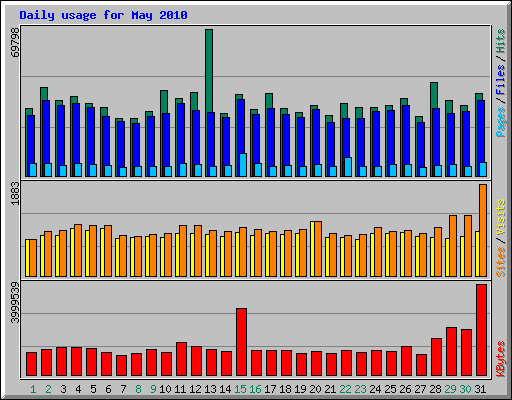Click day label 5 on the x-axis
Viewport: 512px width, 400px height.
click(x=93, y=389)
